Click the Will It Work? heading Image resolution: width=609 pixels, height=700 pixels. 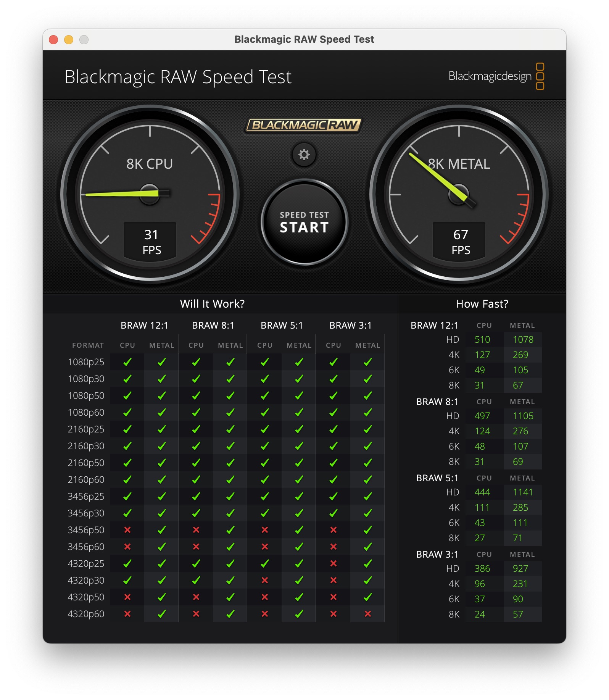[212, 304]
